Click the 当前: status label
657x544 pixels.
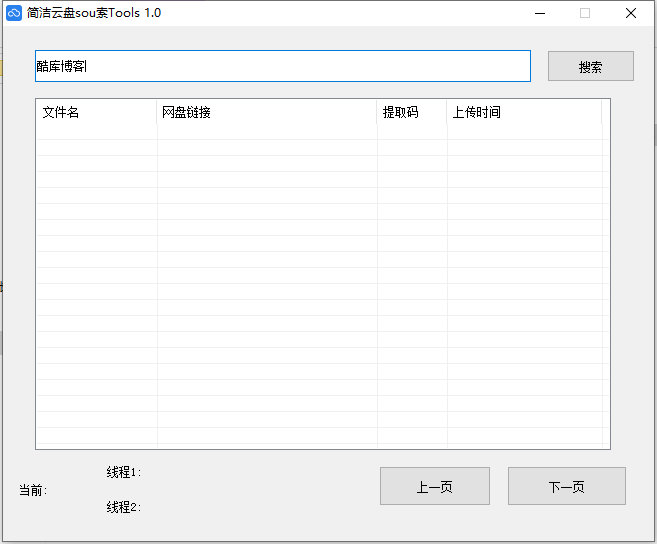pyautogui.click(x=34, y=490)
